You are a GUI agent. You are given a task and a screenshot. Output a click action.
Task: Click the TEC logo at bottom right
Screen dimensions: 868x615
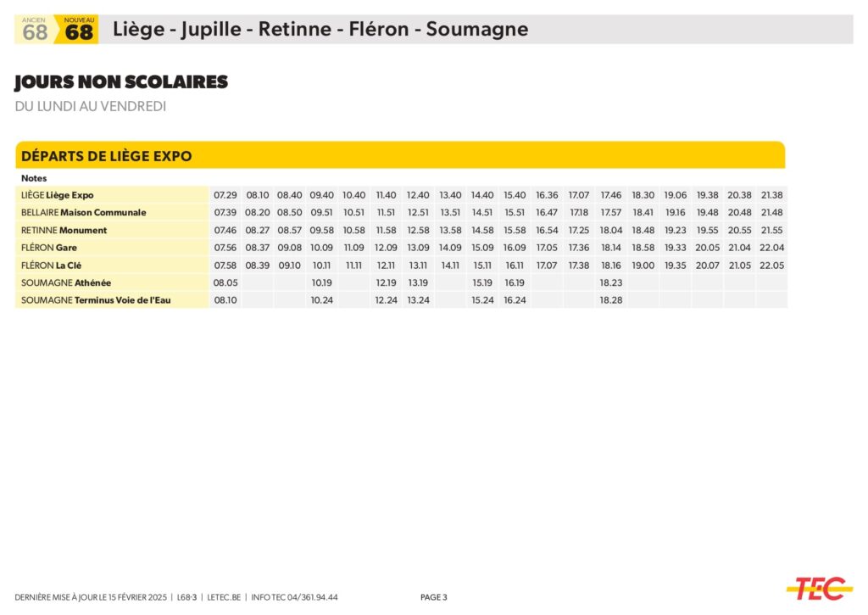pyautogui.click(x=819, y=588)
